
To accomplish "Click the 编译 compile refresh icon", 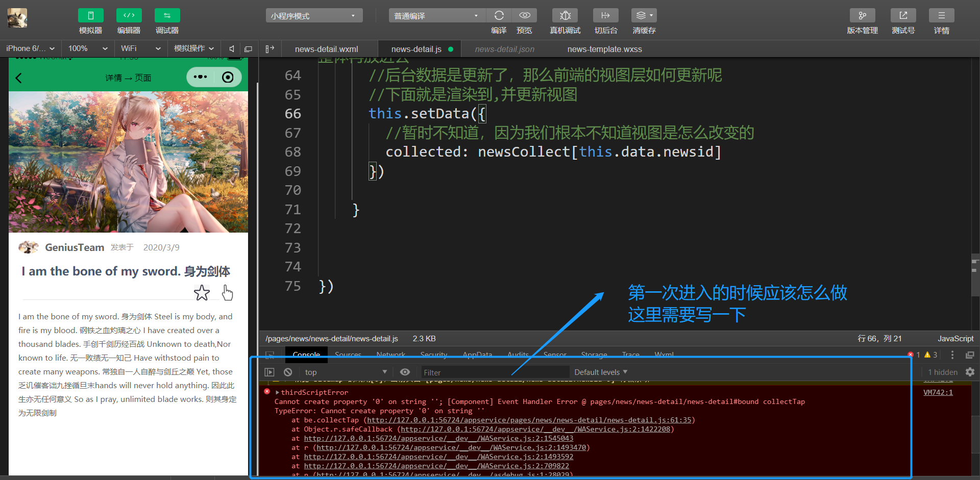I will click(x=499, y=15).
